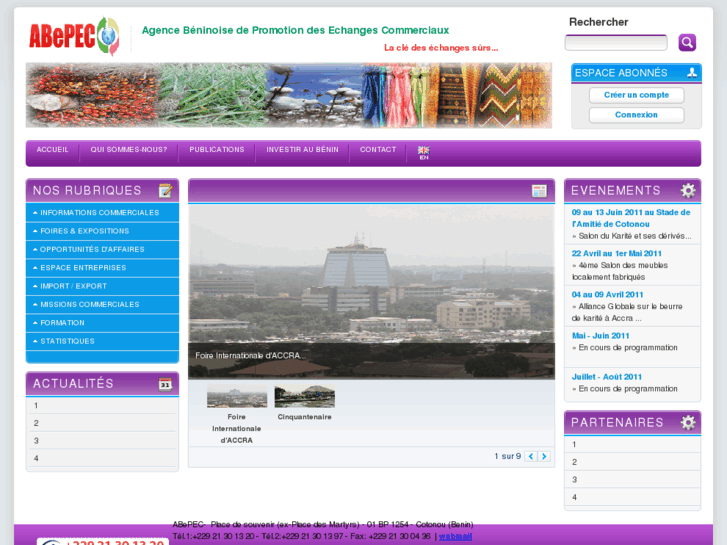Viewport: 727px width, 545px height.
Task: Focus the Rechercher search field
Action: point(616,43)
